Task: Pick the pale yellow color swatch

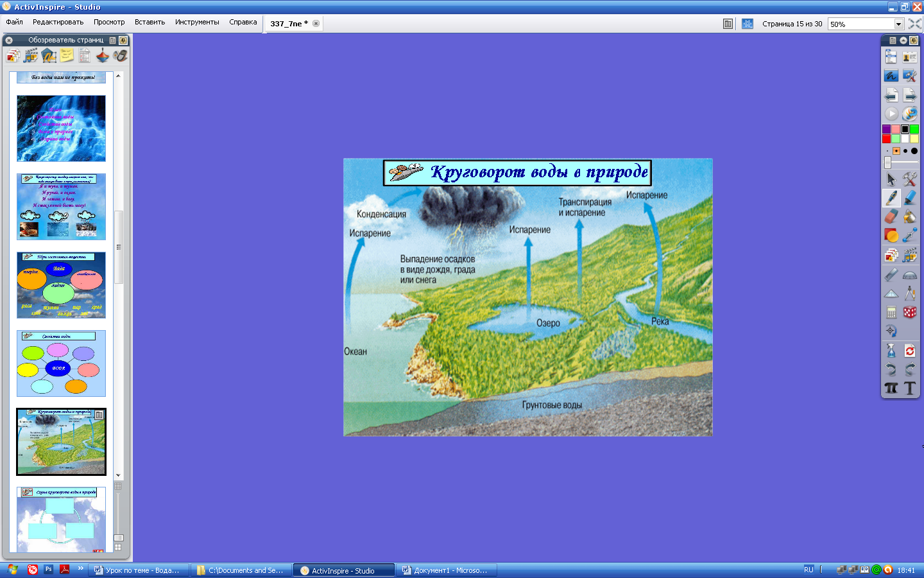Action: [914, 139]
